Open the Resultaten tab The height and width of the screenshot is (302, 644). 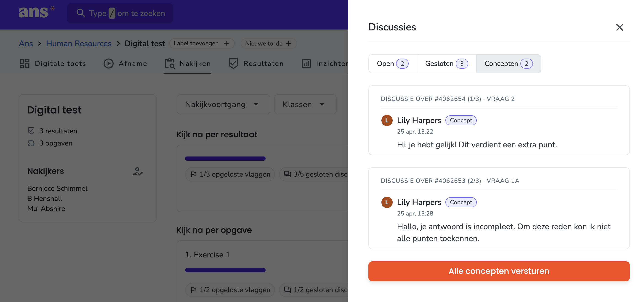(256, 64)
